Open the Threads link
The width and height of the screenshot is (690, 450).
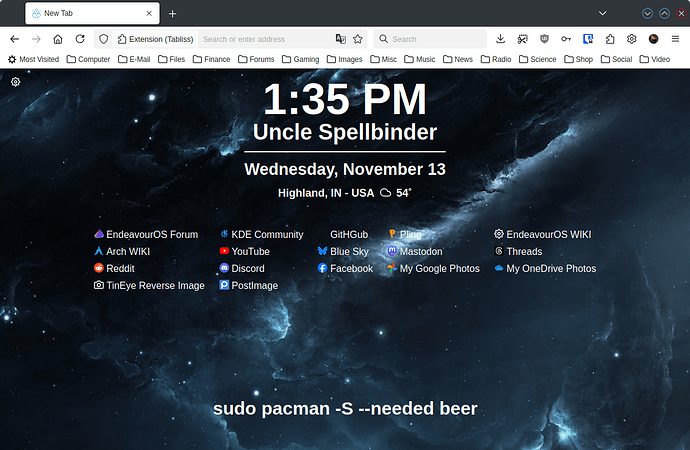coord(518,252)
